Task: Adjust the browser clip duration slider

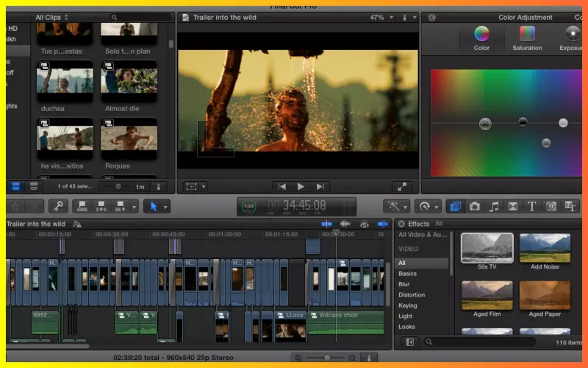Action: (x=118, y=187)
